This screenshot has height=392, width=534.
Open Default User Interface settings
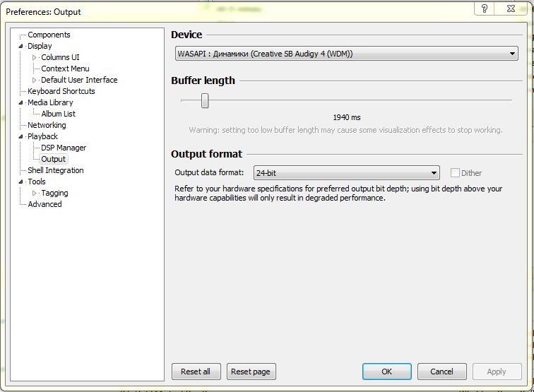79,80
